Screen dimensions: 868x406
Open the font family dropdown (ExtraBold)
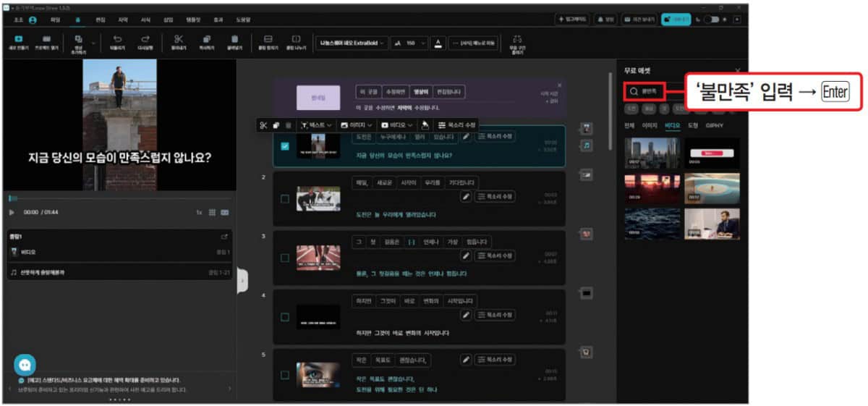(x=352, y=43)
